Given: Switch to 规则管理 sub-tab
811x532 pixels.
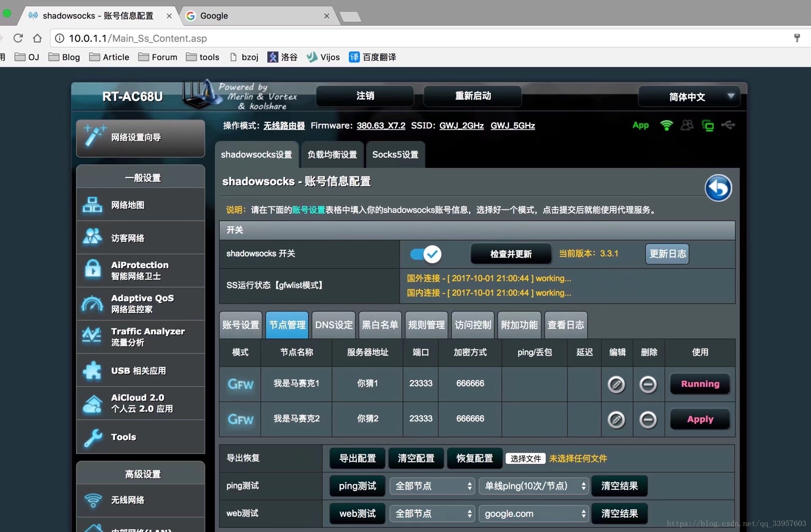Looking at the screenshot, I should [x=427, y=325].
